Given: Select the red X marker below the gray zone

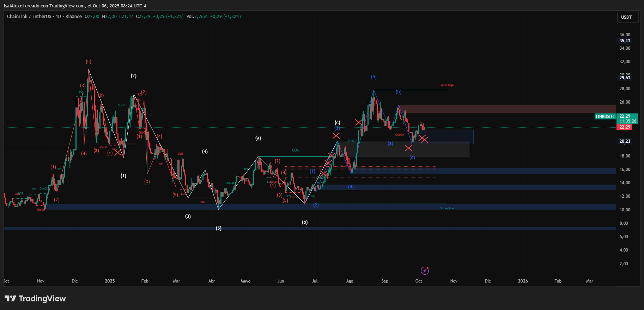Looking at the screenshot, I should point(408,148).
